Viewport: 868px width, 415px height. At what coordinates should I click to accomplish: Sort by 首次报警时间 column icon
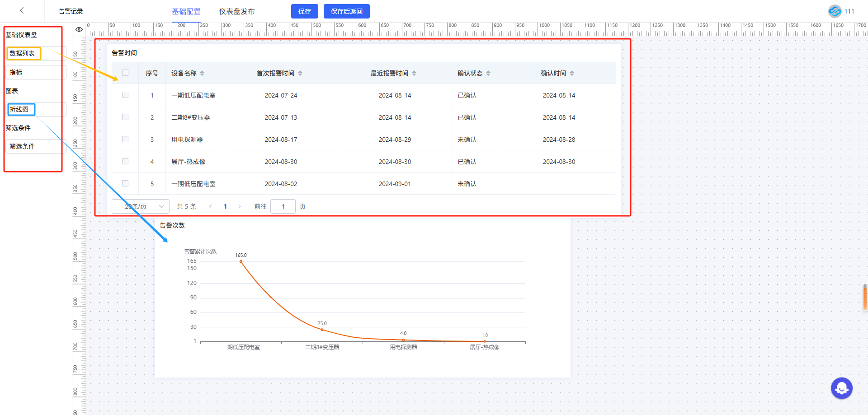pyautogui.click(x=300, y=73)
